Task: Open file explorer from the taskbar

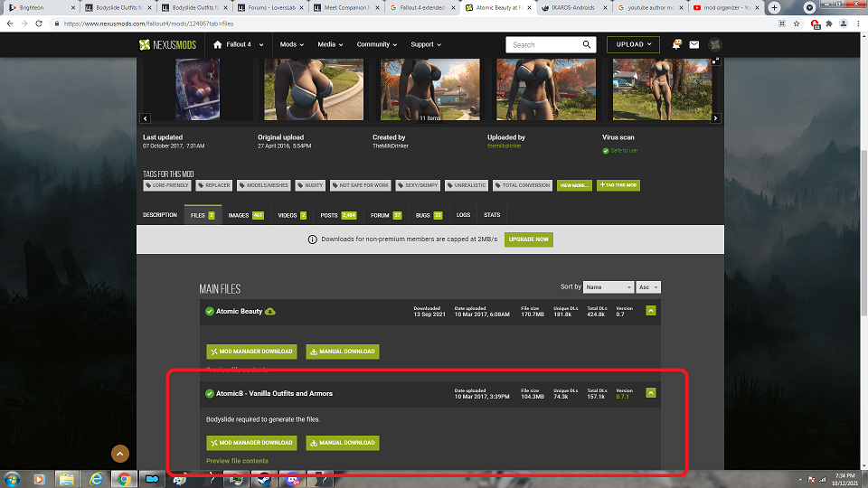Action: point(67,479)
